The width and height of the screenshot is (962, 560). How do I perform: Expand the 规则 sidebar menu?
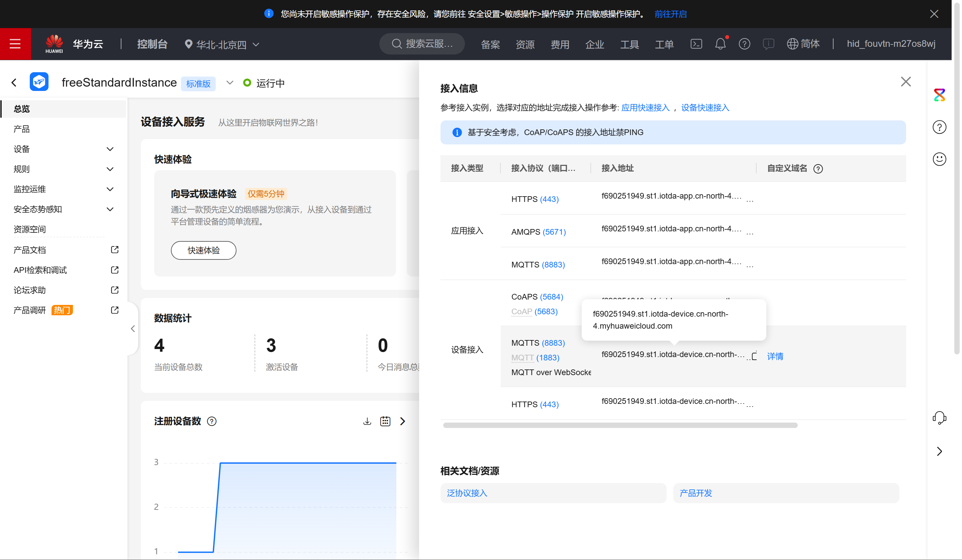(x=110, y=169)
